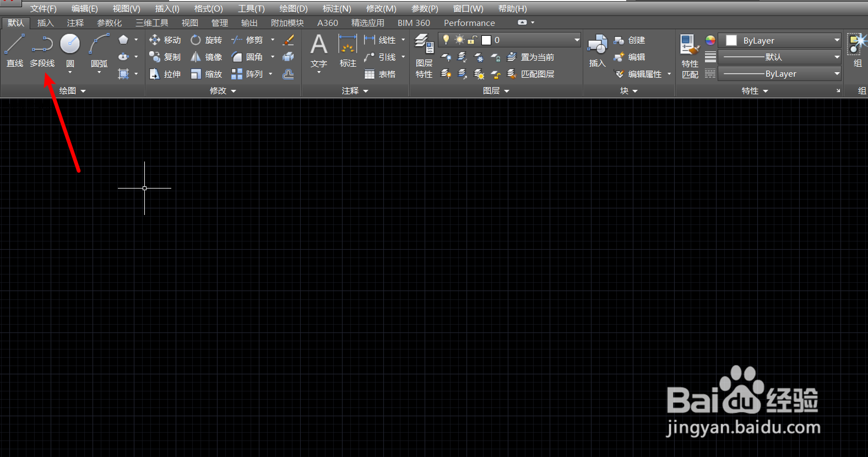
Task: Click the hatch icon in 绘图 panel
Action: tap(123, 74)
